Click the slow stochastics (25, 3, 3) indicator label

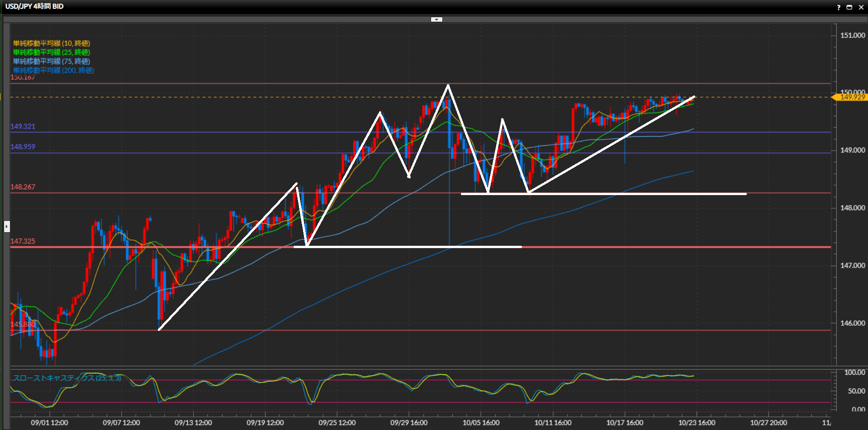click(67, 378)
